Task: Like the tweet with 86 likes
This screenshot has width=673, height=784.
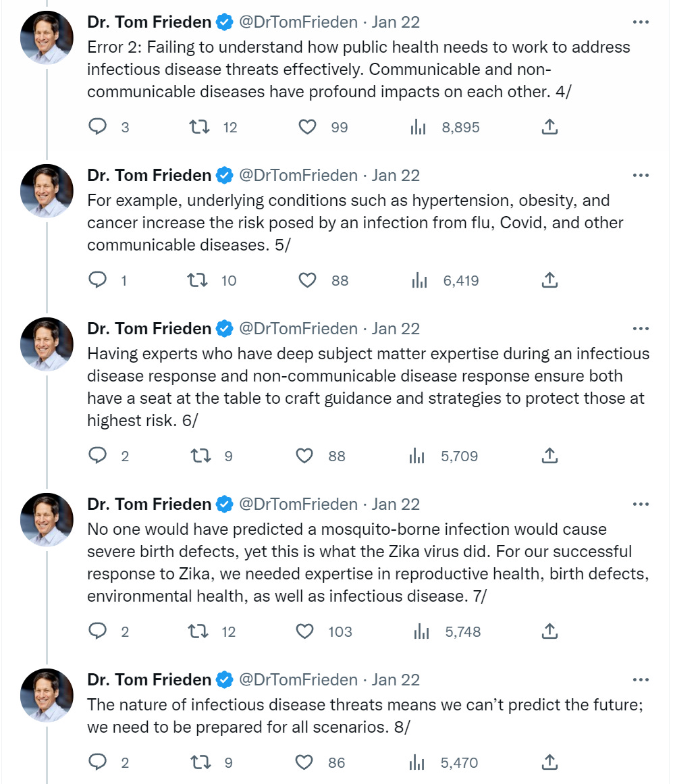Action: click(304, 762)
